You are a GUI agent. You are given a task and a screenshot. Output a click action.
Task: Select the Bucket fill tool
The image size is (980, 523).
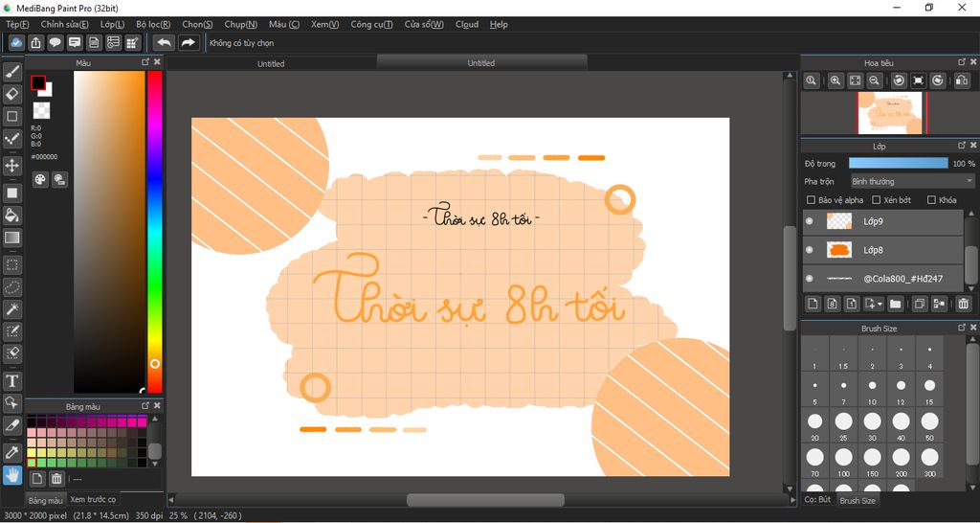tap(12, 216)
